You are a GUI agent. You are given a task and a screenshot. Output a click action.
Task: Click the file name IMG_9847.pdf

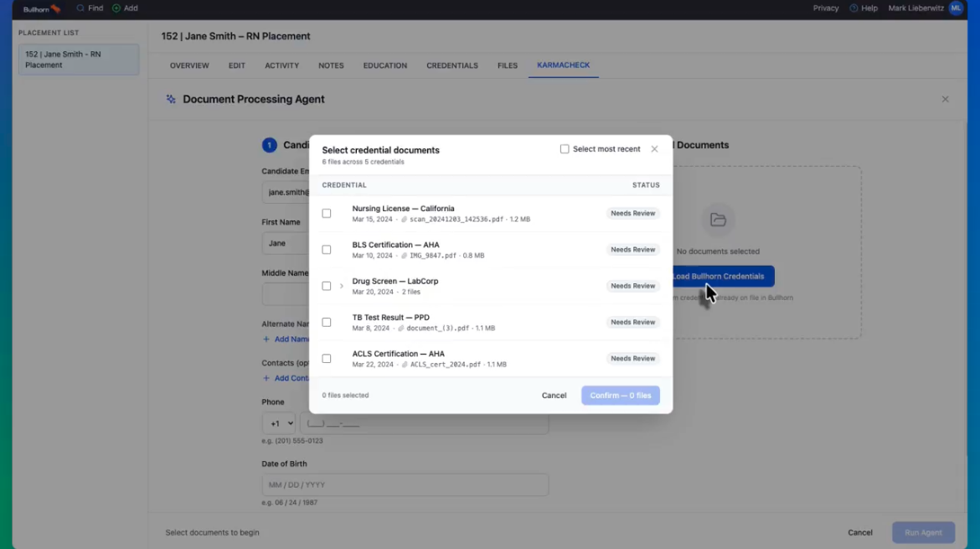(432, 256)
